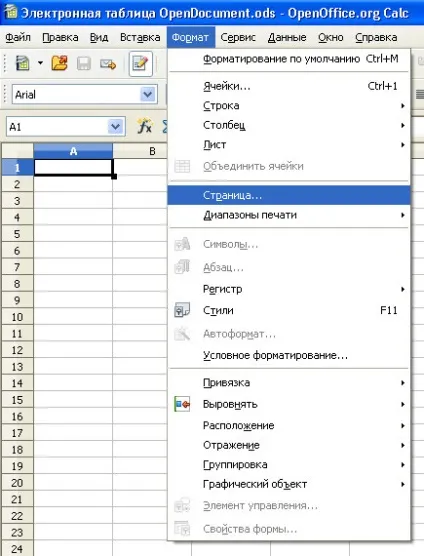This screenshot has height=556, width=424.
Task: Close the open Формат menu
Action: pyautogui.click(x=190, y=37)
